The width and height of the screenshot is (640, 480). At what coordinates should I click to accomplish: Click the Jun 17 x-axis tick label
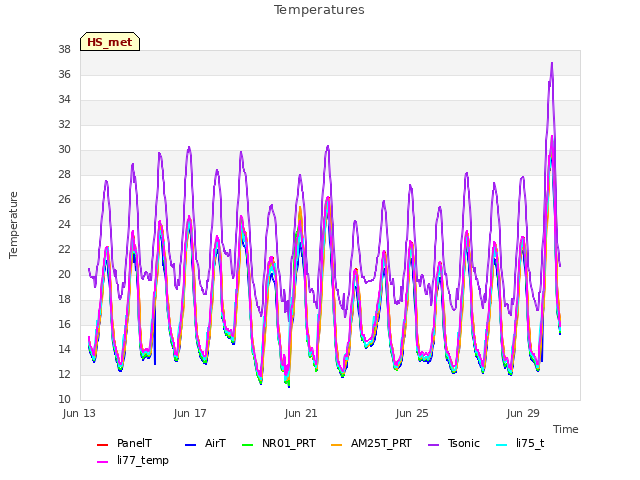[x=190, y=413]
